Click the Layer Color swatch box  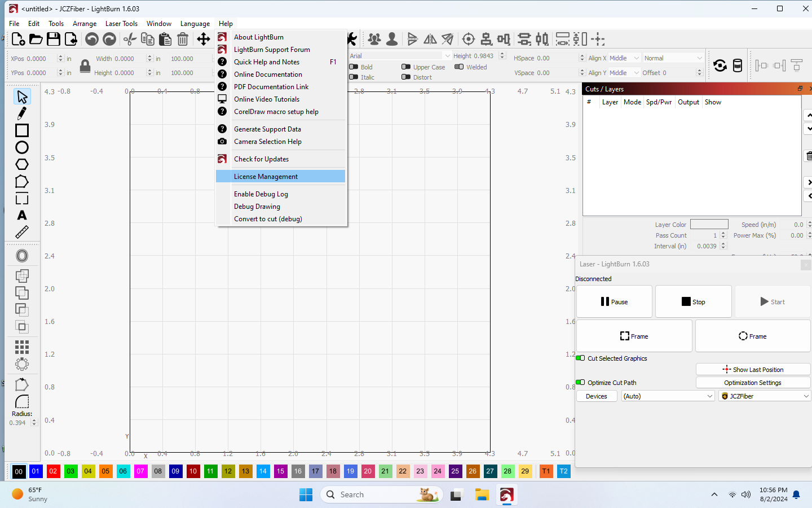tap(709, 224)
